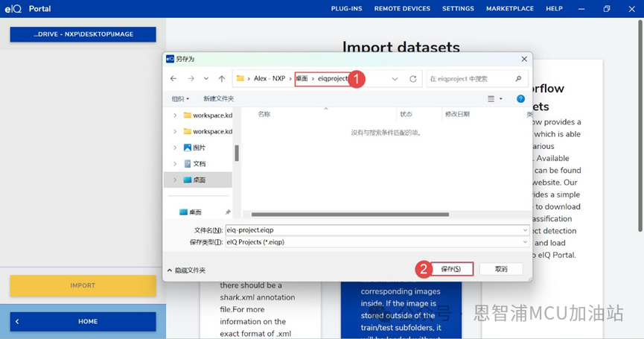Open the recent locations chevron beside the forward arrow
644x339 pixels.
(x=206, y=78)
